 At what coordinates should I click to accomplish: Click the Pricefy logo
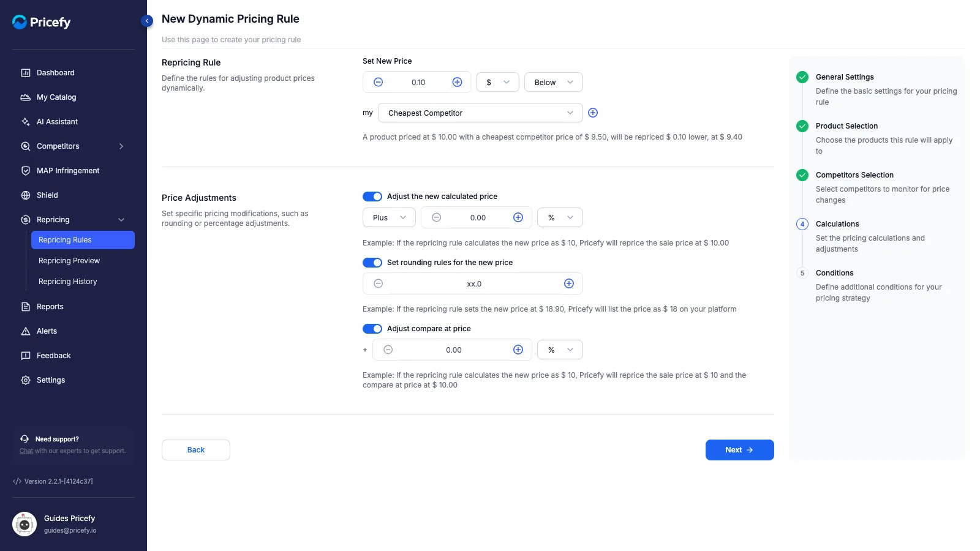pos(42,22)
